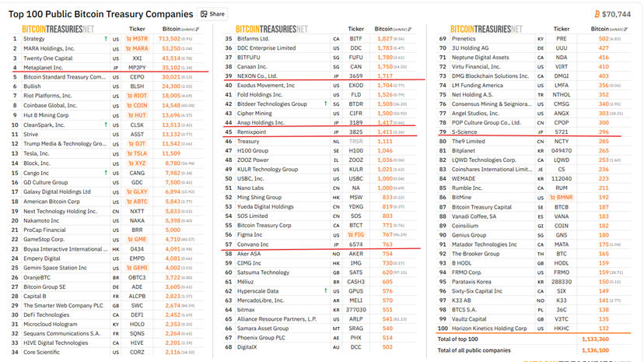Click the cart icon on TSLA ticker
The width and height of the screenshot is (644, 362).
coord(129,153)
